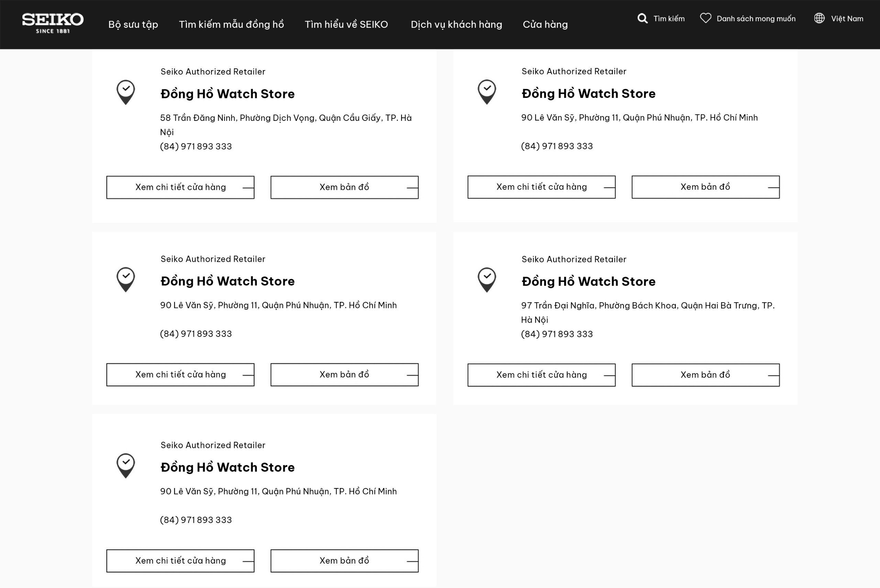Open Danh sách mong muốn link
This screenshot has height=588, width=880.
point(756,19)
